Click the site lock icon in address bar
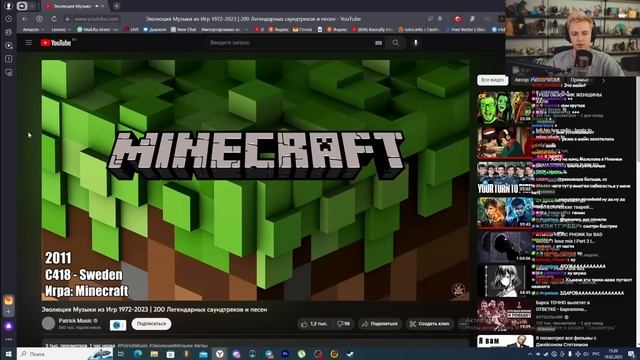The width and height of the screenshot is (640, 360). click(67, 19)
